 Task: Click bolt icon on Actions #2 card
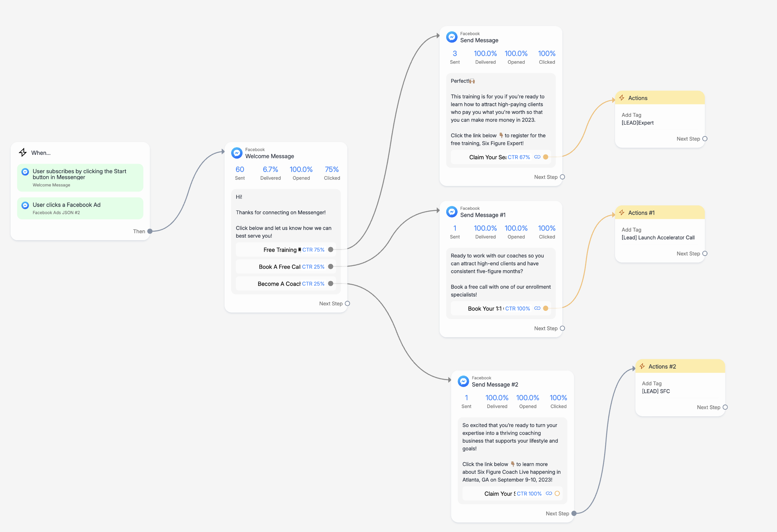(x=642, y=367)
